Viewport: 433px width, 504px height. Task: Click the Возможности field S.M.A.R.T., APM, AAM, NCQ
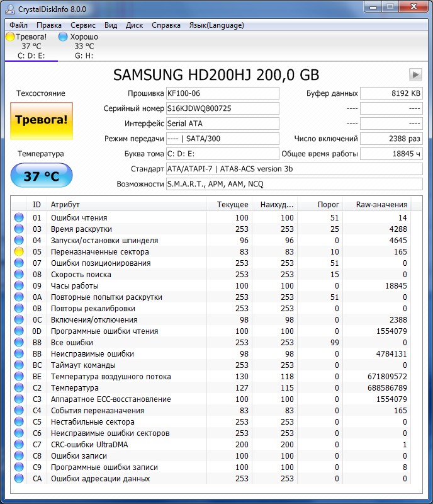coord(295,184)
